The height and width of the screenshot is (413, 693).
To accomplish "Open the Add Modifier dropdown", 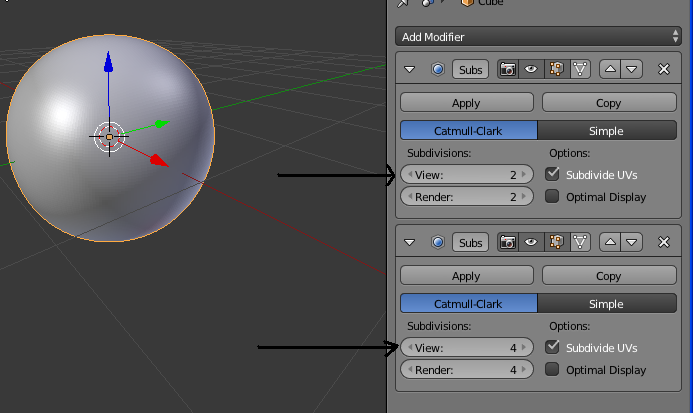I will 538,37.
